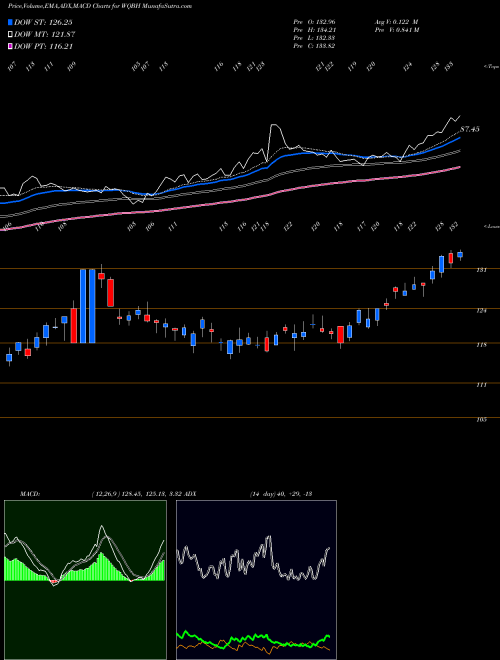Click the 131 price level label
Image resolution: width=500 pixels, height=660 pixels.
click(482, 270)
